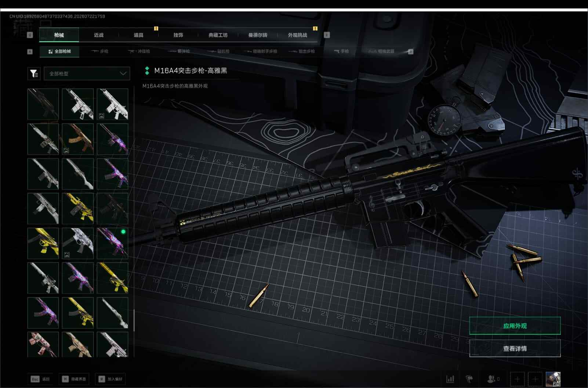Viewport: 588px width, 388px height.
Task: Go to the 曼德尔砖 tab
Action: point(258,35)
